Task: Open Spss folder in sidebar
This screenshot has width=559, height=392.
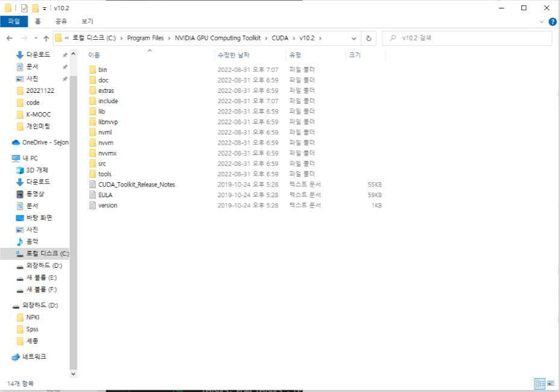Action: [x=28, y=329]
